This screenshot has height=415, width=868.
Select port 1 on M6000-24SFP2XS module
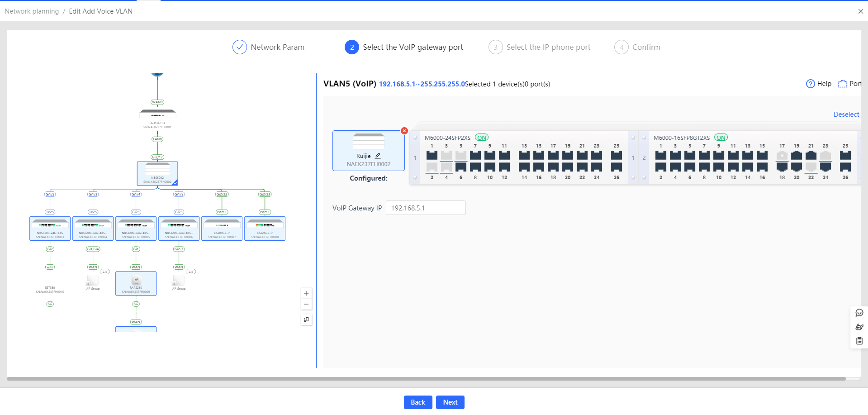[x=432, y=155]
